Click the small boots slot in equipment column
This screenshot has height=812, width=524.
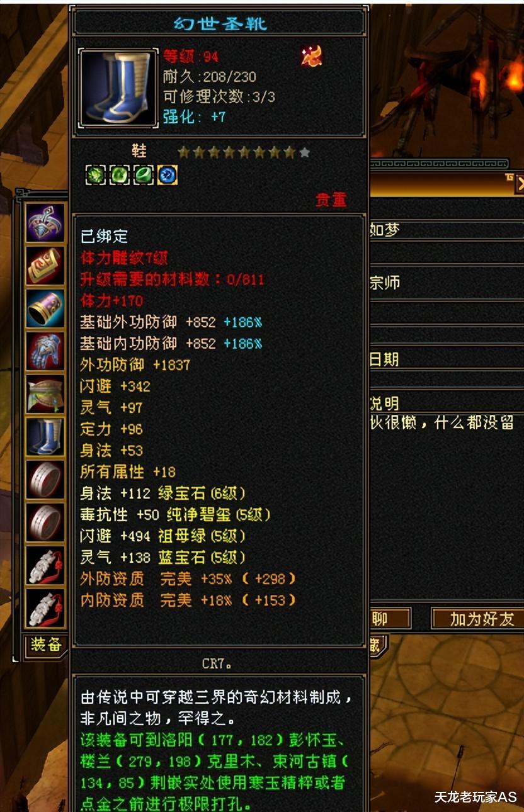45,436
